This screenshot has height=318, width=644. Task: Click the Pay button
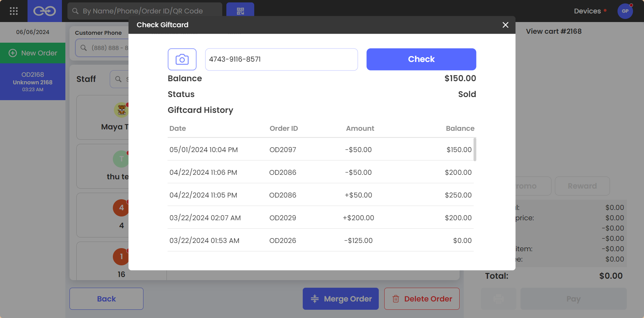pos(573,299)
